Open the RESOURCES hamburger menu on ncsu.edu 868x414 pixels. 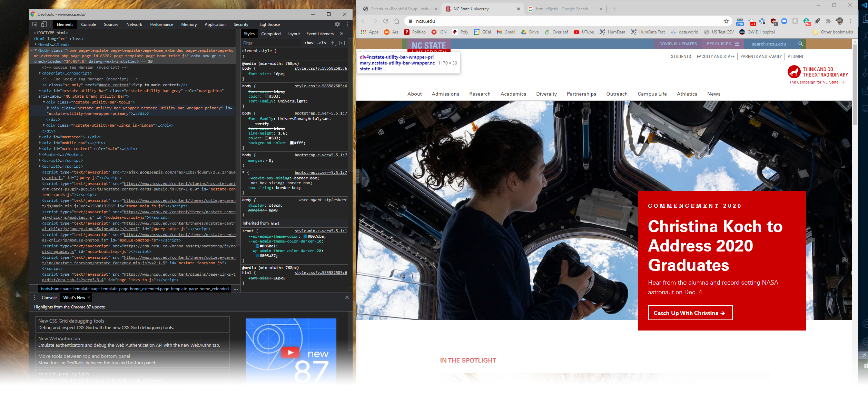[723, 44]
